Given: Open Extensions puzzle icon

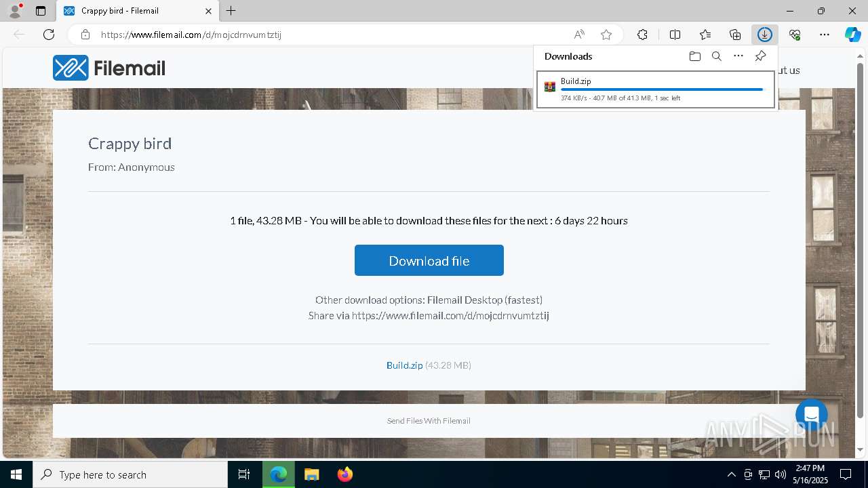Looking at the screenshot, I should point(642,35).
